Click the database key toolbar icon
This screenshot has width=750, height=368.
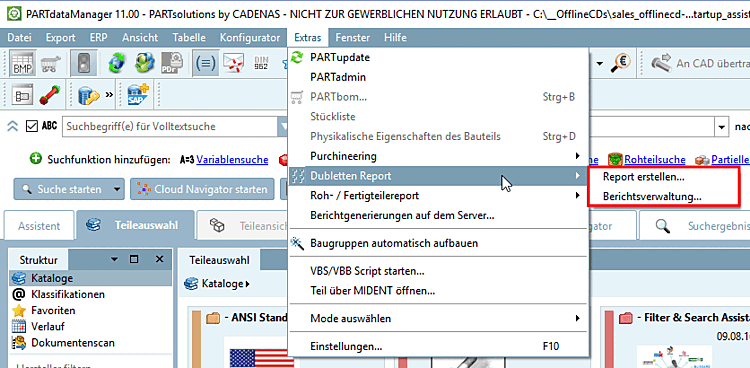click(x=89, y=94)
